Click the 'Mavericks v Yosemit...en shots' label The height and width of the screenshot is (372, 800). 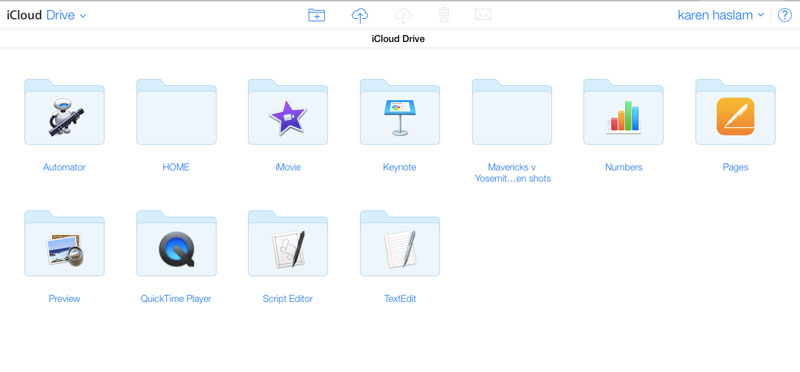[512, 173]
